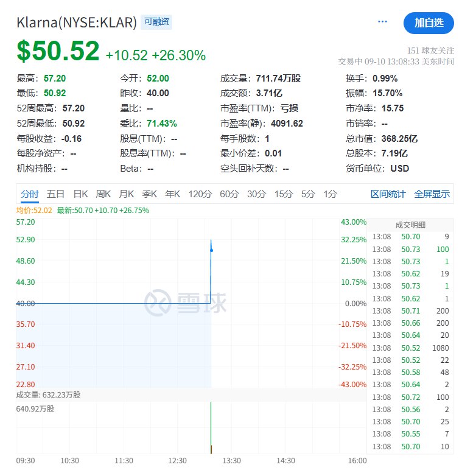The height and width of the screenshot is (473, 476).
Task: Click the 成交量 711.74万股 value
Action: 278,79
